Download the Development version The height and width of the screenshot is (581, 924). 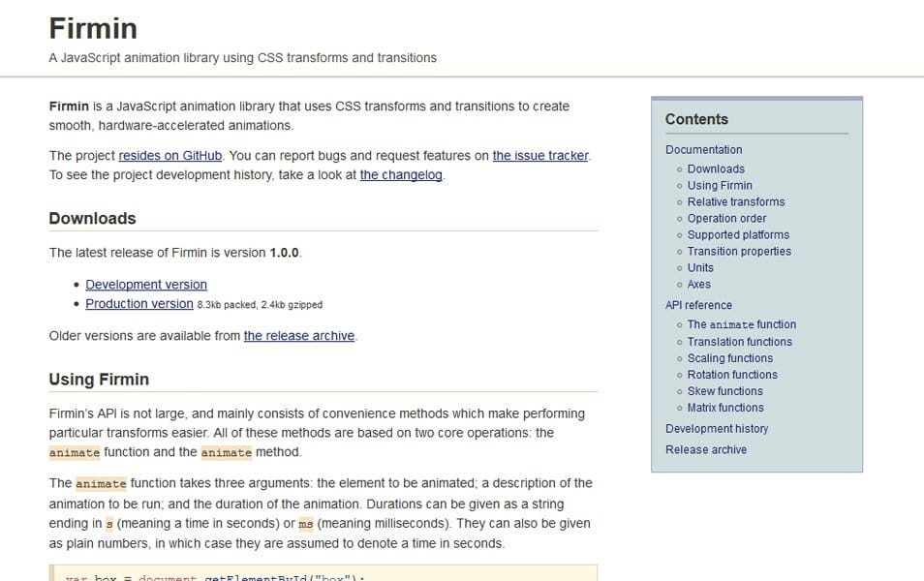coord(146,285)
